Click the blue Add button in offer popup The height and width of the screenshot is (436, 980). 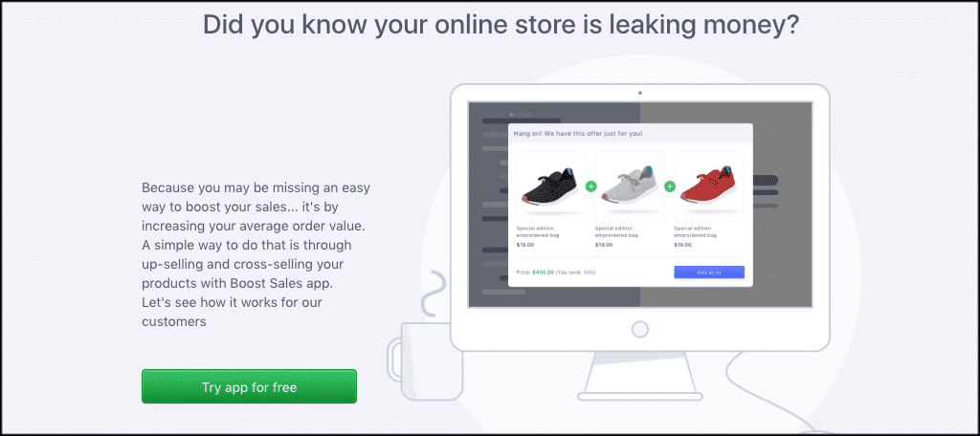709,272
